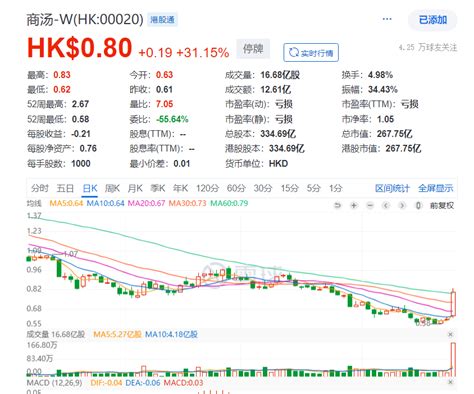Click the 货币单位 value HKD
The width and height of the screenshot is (474, 394).
point(278,164)
